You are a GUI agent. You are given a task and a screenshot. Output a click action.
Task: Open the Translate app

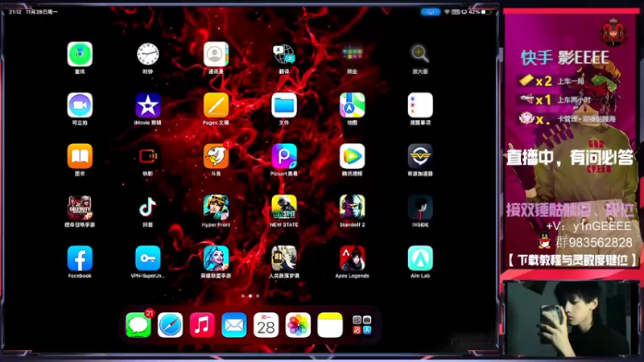coord(284,54)
